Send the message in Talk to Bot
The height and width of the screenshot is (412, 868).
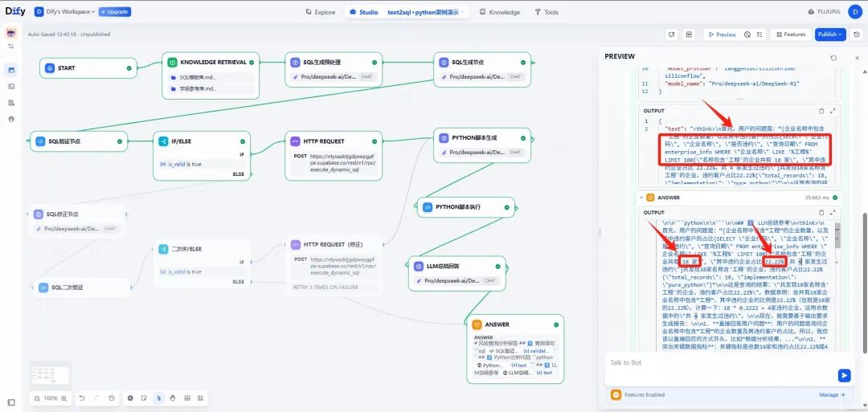(844, 376)
